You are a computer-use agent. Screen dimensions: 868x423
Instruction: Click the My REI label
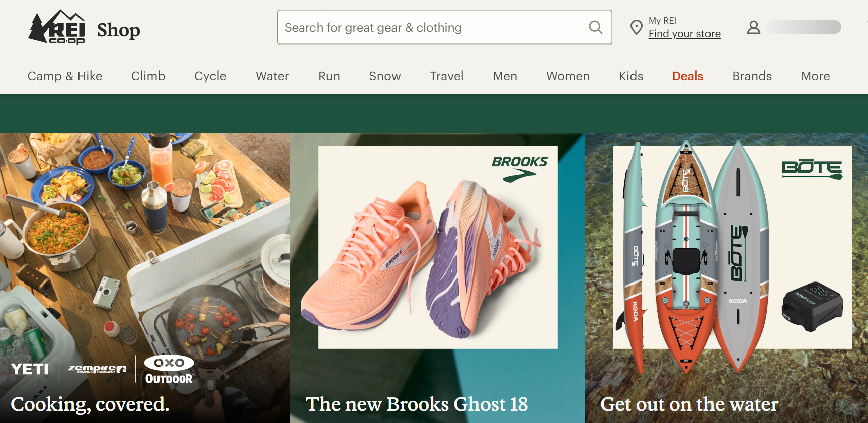click(x=662, y=21)
